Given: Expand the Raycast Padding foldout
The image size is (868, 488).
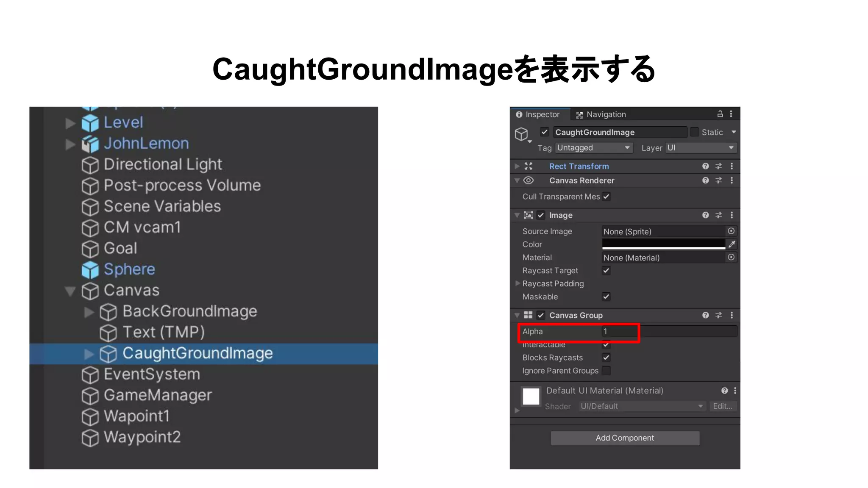Looking at the screenshot, I should tap(517, 283).
